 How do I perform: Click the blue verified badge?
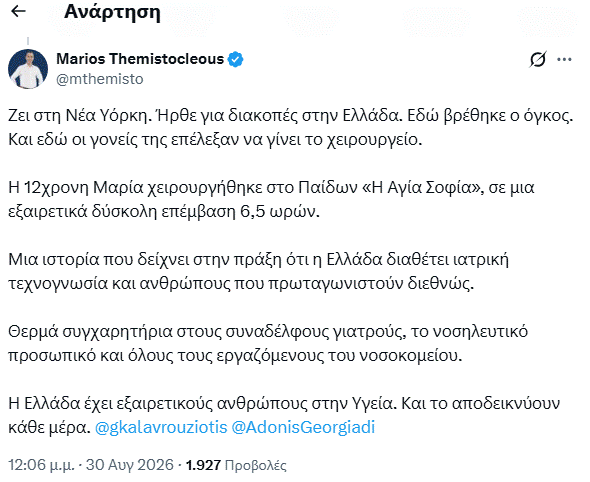(x=236, y=59)
